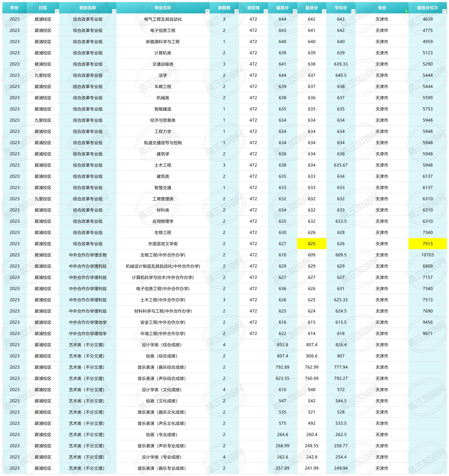Open the active filter on 省份 column

coord(406,11)
